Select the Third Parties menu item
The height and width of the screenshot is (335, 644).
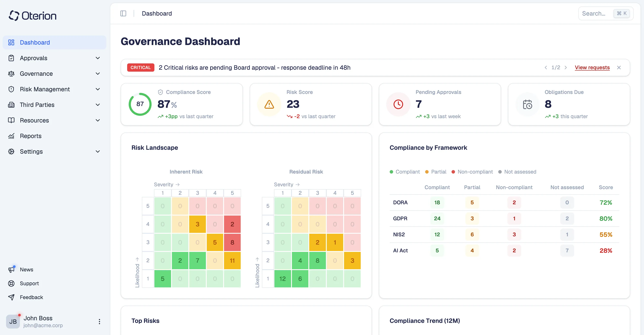point(54,105)
